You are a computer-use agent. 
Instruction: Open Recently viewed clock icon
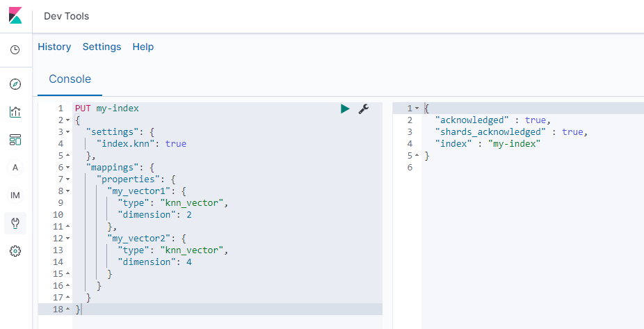tap(15, 50)
